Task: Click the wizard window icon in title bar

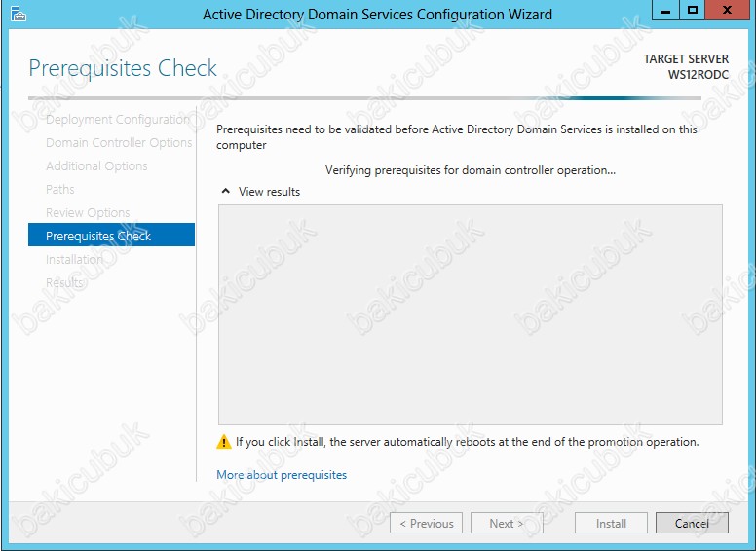Action: tap(18, 14)
